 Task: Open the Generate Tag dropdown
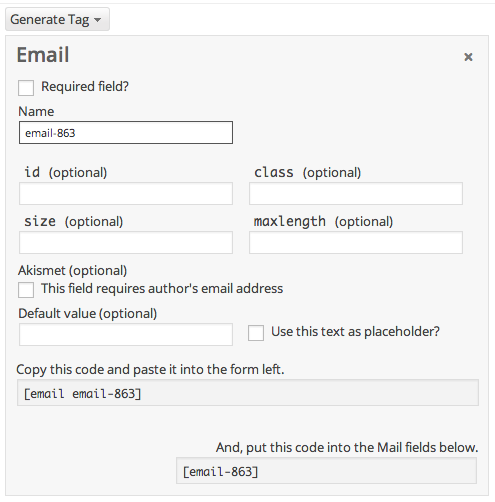tap(57, 19)
